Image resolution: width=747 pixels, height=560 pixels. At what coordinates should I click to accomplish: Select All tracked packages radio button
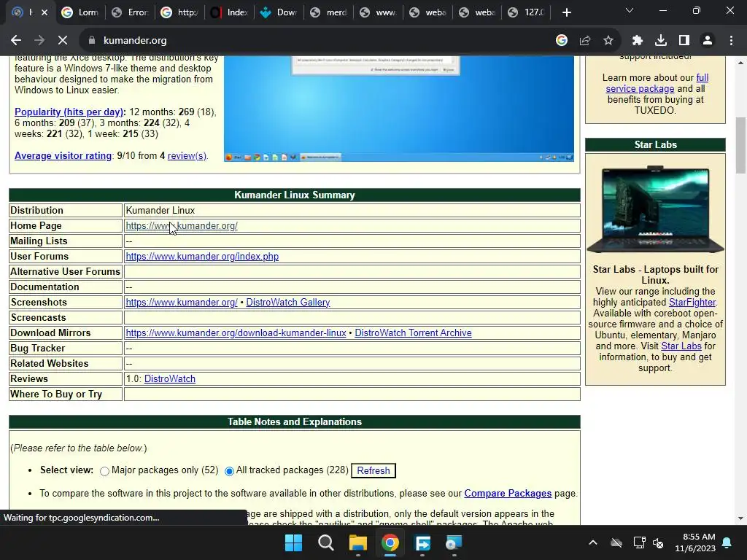(x=229, y=471)
